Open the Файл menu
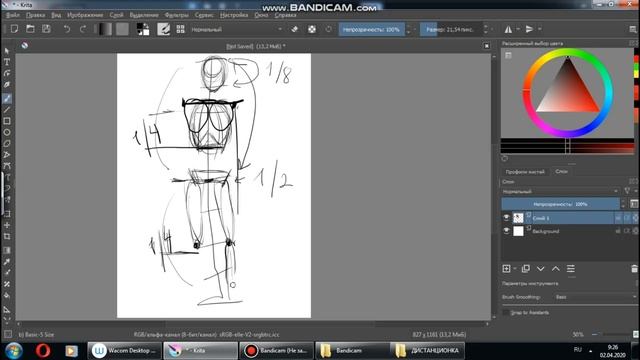This screenshot has height=360, width=640. pos(13,15)
